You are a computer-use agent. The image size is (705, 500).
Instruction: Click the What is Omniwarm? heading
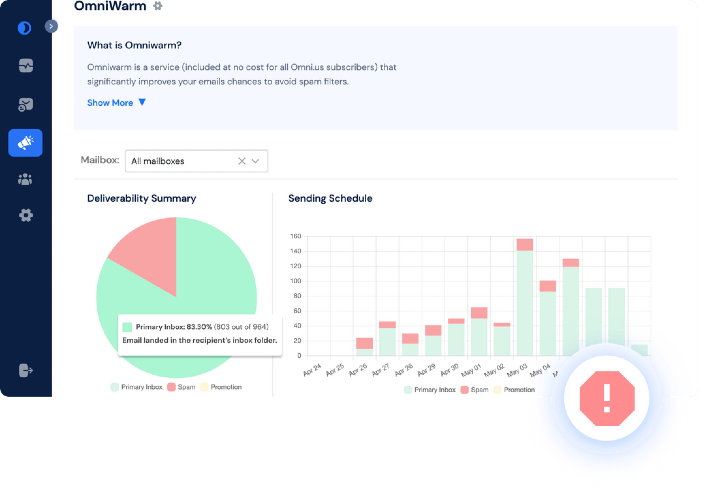pyautogui.click(x=134, y=45)
